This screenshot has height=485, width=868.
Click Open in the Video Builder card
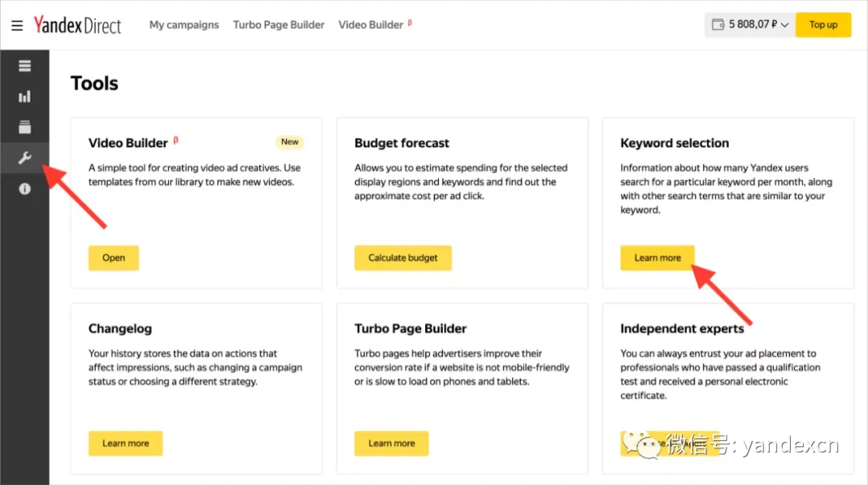[x=113, y=257]
